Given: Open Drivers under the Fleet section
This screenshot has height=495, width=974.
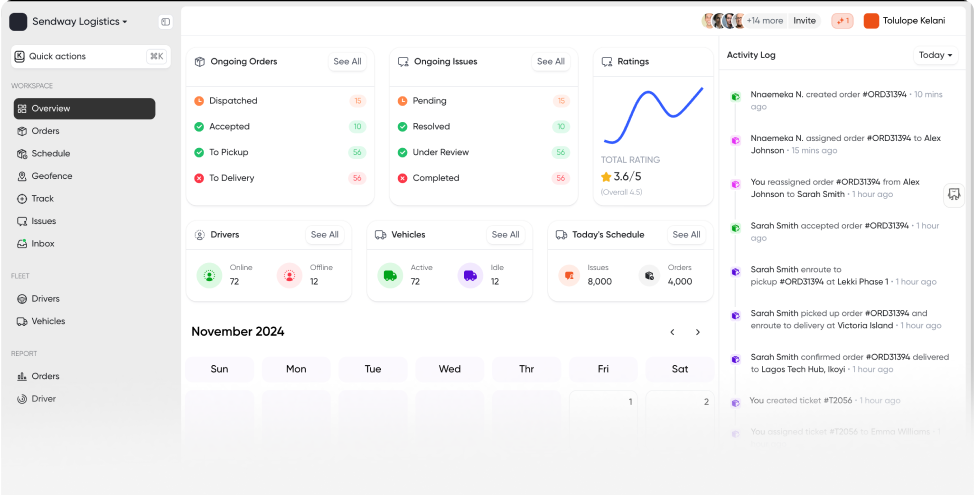Looking at the screenshot, I should (x=39, y=299).
